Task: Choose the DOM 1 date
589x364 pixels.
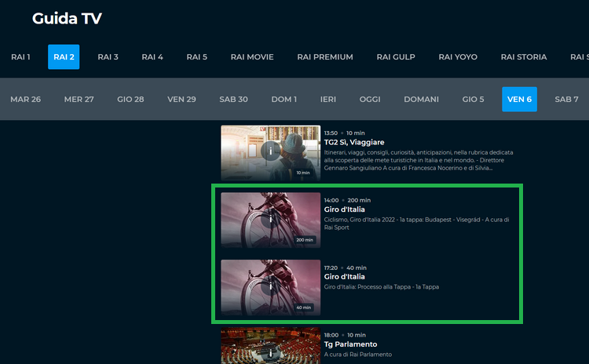Action: (x=284, y=100)
